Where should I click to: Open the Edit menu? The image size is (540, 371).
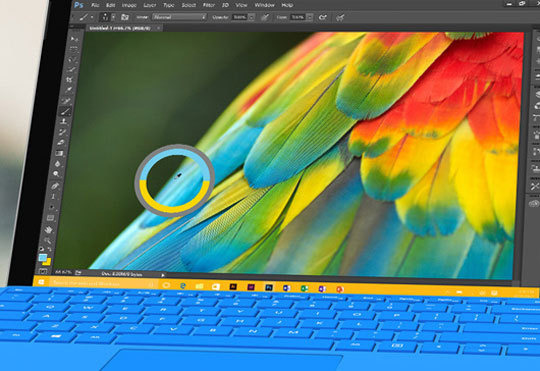(111, 5)
